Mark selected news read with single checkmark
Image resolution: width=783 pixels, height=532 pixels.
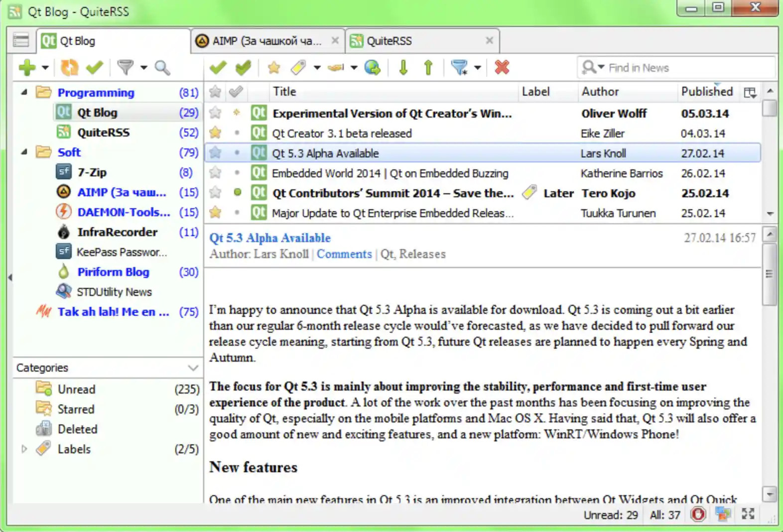[x=218, y=67]
